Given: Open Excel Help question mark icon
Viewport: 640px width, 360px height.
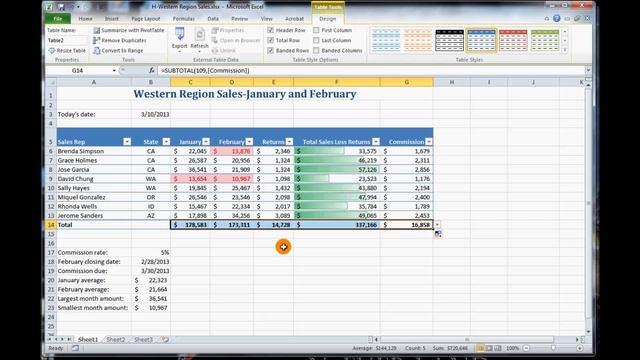Looking at the screenshot, I should 557,18.
